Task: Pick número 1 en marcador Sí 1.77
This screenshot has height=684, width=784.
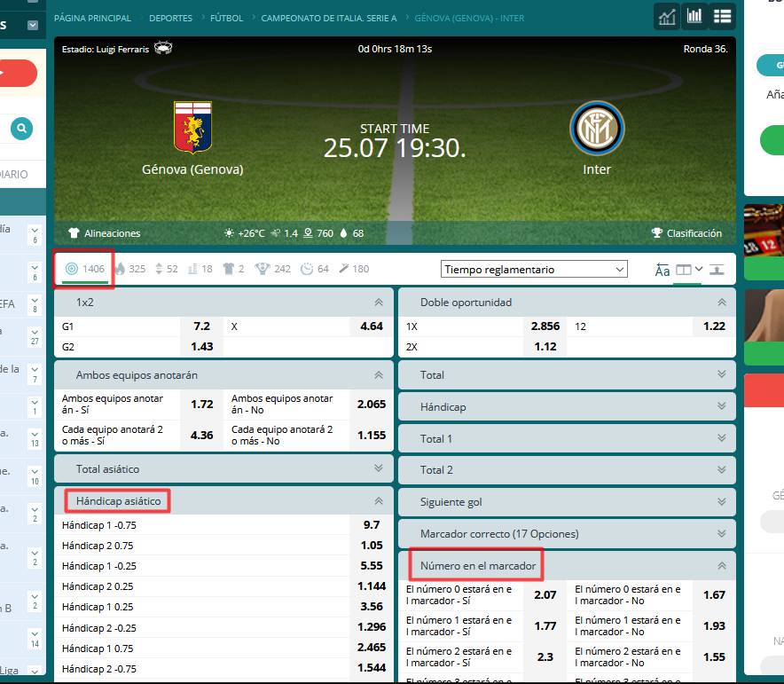Action: [545, 626]
